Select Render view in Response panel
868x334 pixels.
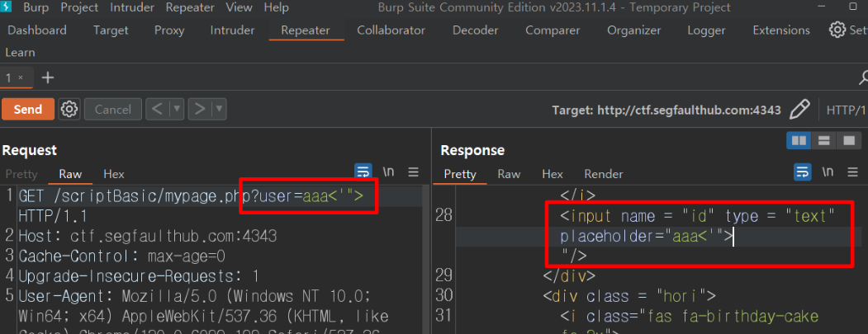604,174
